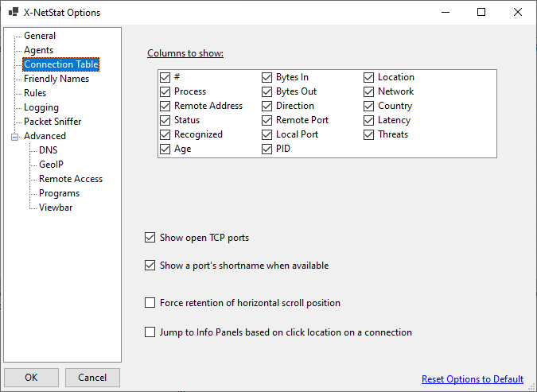Screen dimensions: 537x392
Task: Toggle the Remote Port column
Action: [267, 121]
